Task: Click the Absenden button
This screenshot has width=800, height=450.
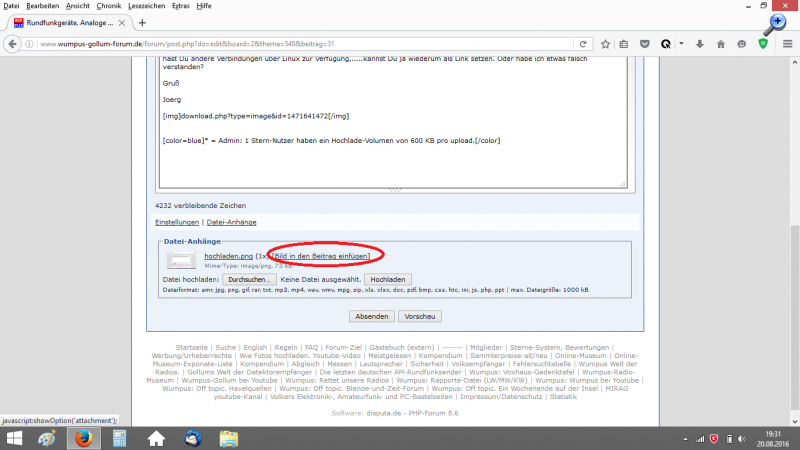Action: tap(370, 316)
